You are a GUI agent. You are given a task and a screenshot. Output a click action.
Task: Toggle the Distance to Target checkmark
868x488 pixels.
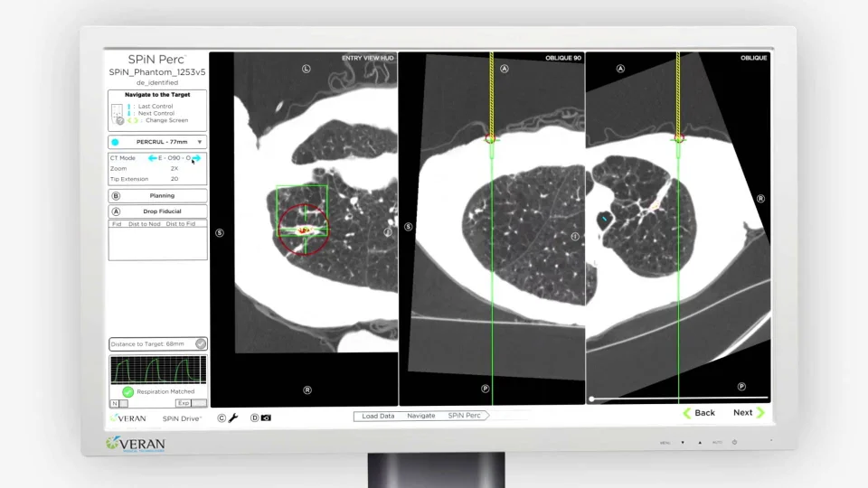[201, 343]
